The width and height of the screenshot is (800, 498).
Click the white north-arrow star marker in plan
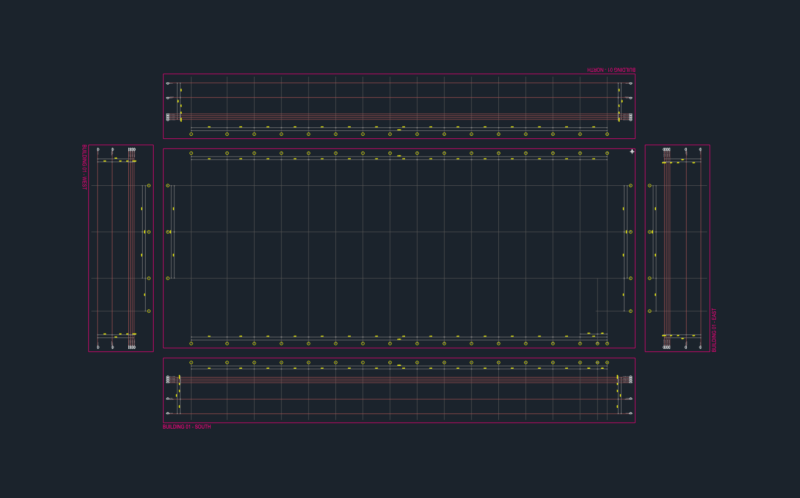(632, 152)
